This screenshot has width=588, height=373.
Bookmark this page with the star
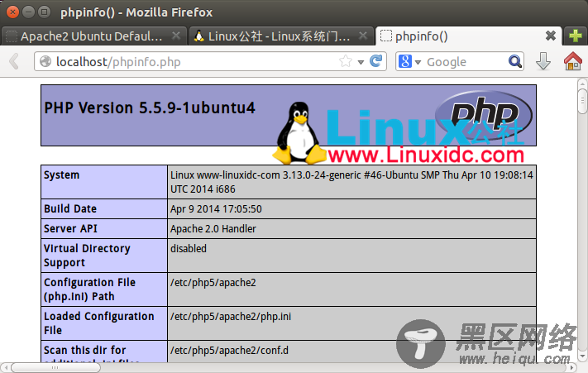pos(346,61)
